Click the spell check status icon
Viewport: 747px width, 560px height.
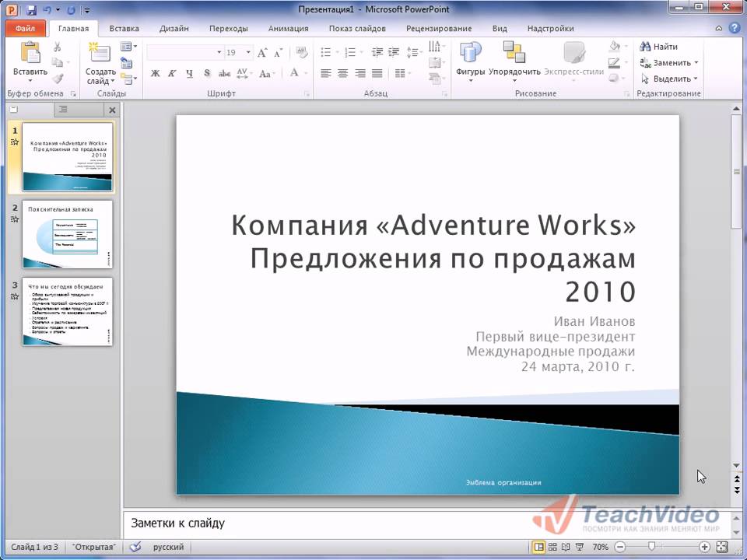click(x=135, y=547)
